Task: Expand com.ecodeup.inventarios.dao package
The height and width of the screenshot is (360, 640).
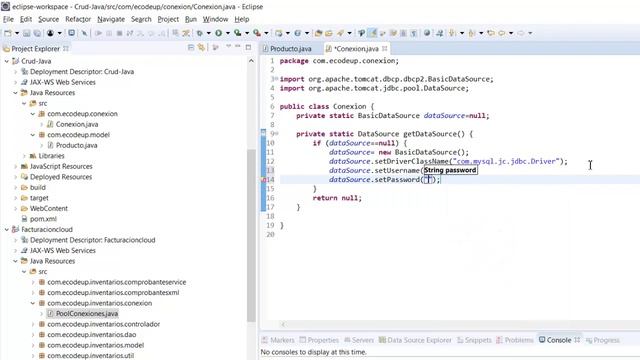Action: click(x=33, y=335)
